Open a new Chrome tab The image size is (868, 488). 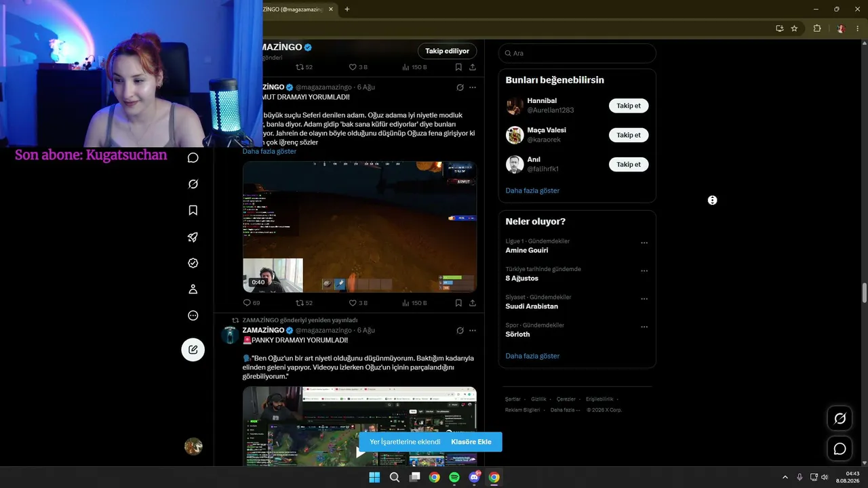(x=347, y=9)
